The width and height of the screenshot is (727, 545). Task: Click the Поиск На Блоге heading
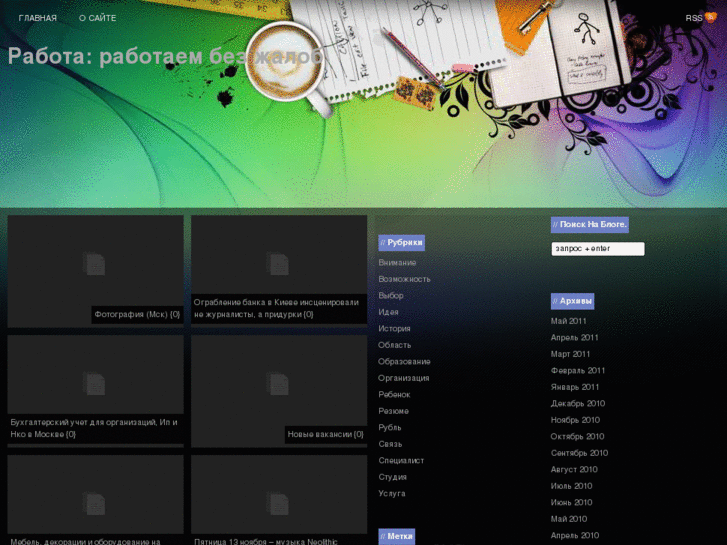(x=590, y=224)
